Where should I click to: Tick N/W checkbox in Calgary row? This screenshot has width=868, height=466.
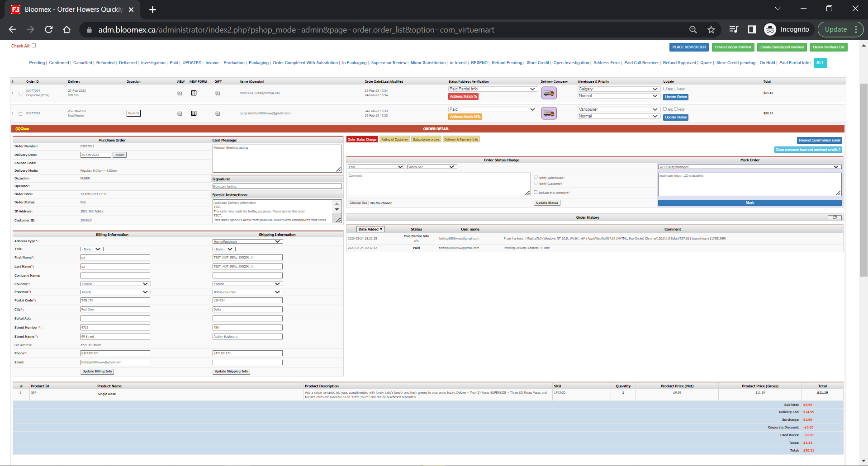click(676, 89)
